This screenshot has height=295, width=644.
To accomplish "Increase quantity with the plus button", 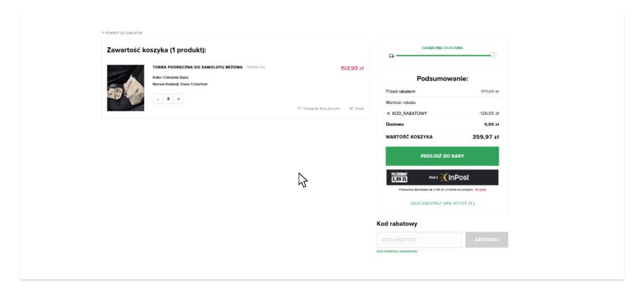I will coord(178,99).
